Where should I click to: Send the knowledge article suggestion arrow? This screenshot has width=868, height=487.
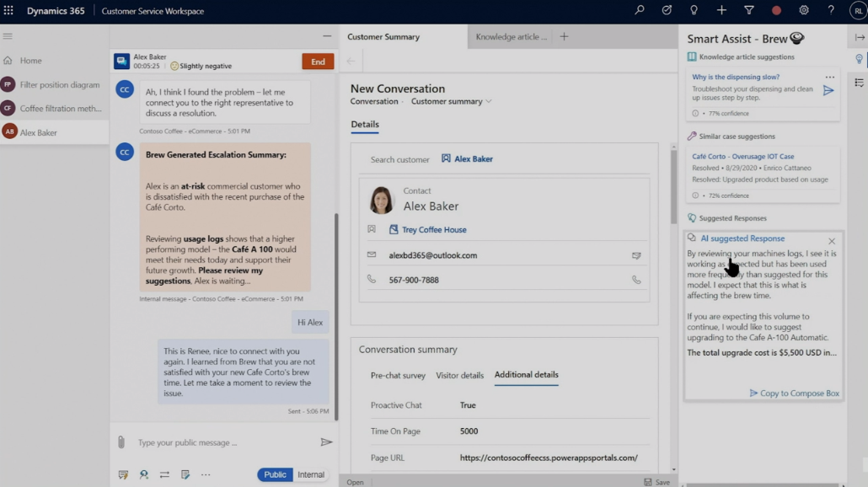pos(828,90)
